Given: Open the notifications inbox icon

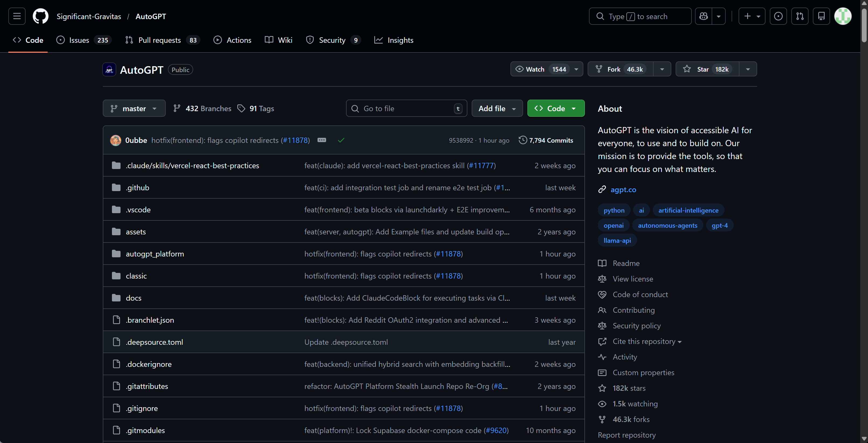Looking at the screenshot, I should click(821, 16).
